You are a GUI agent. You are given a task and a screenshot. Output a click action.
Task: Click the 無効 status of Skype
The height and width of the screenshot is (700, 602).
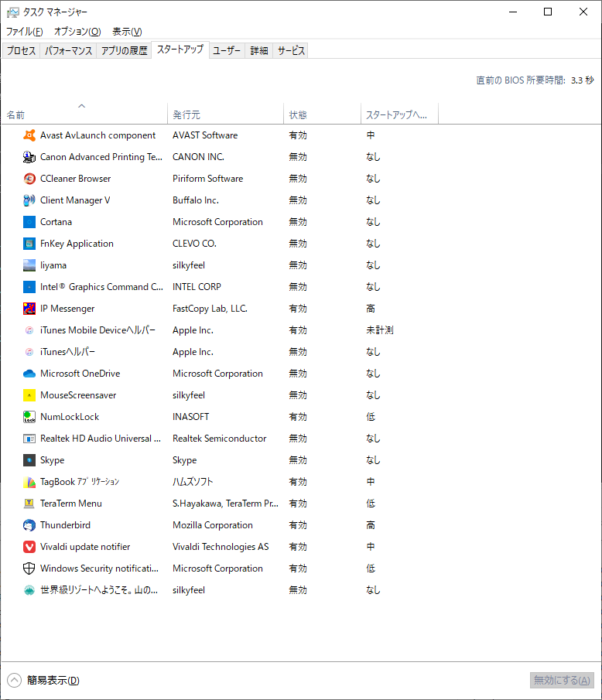click(x=298, y=459)
